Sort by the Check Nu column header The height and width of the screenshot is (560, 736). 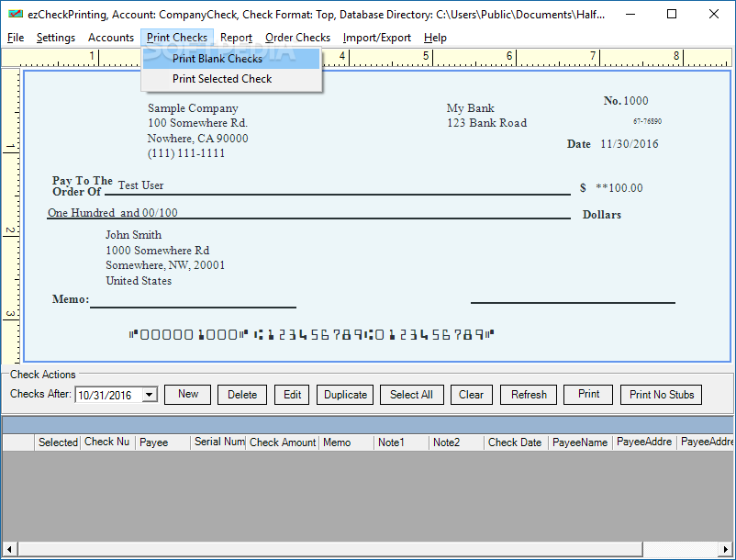click(x=107, y=442)
